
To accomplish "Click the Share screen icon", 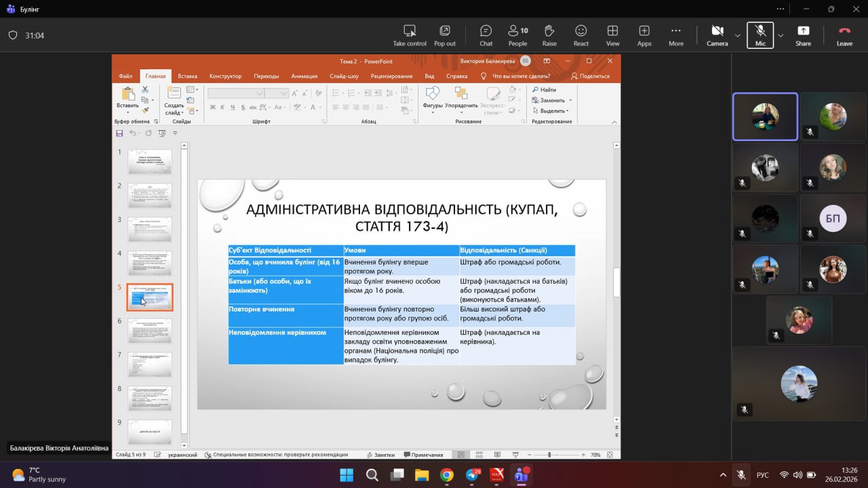I will 803,35.
